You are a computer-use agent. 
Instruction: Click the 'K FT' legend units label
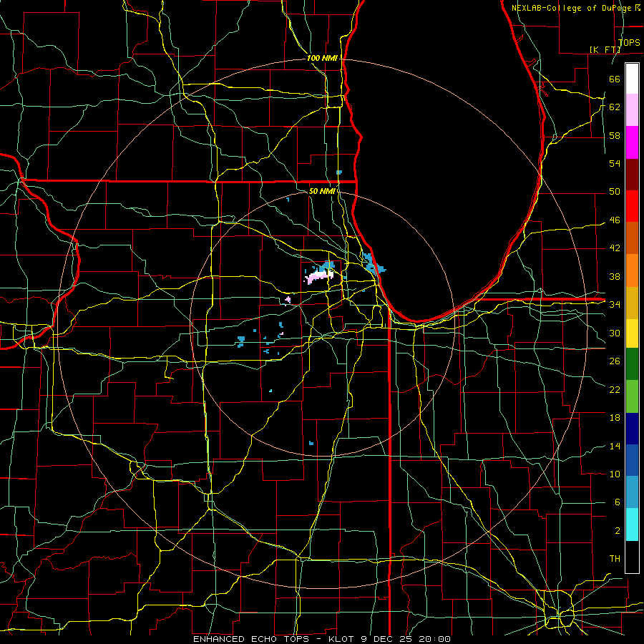(x=605, y=49)
